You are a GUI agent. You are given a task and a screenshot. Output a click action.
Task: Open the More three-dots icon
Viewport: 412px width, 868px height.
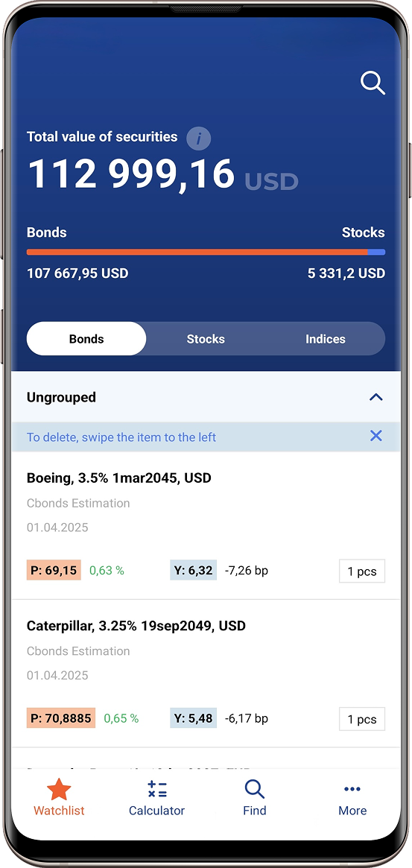[352, 789]
